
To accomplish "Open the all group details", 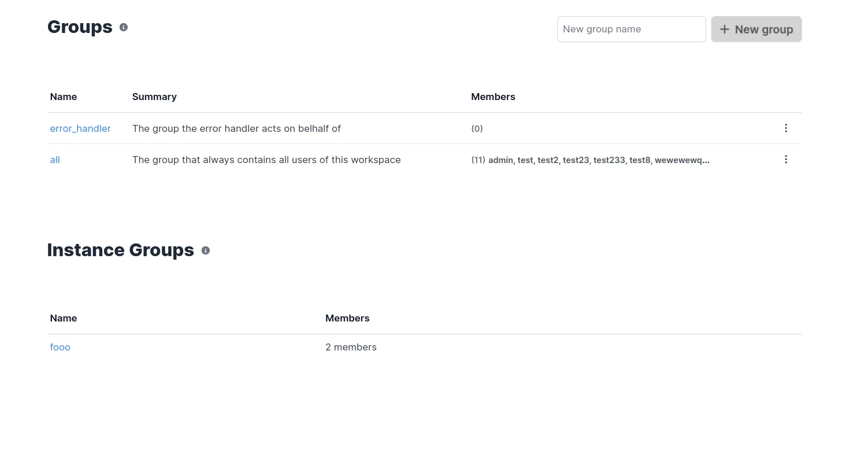I will (55, 160).
